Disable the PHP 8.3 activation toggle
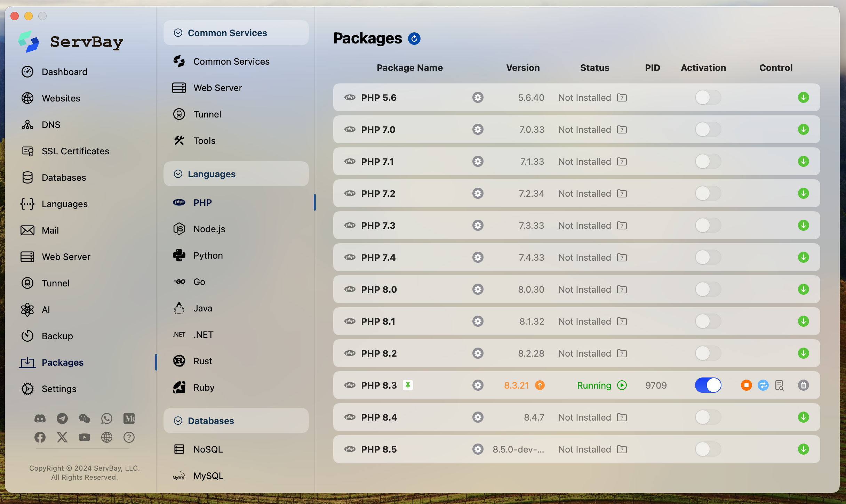 pos(708,385)
